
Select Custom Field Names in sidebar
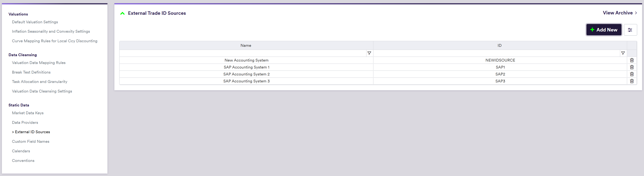[31, 142]
